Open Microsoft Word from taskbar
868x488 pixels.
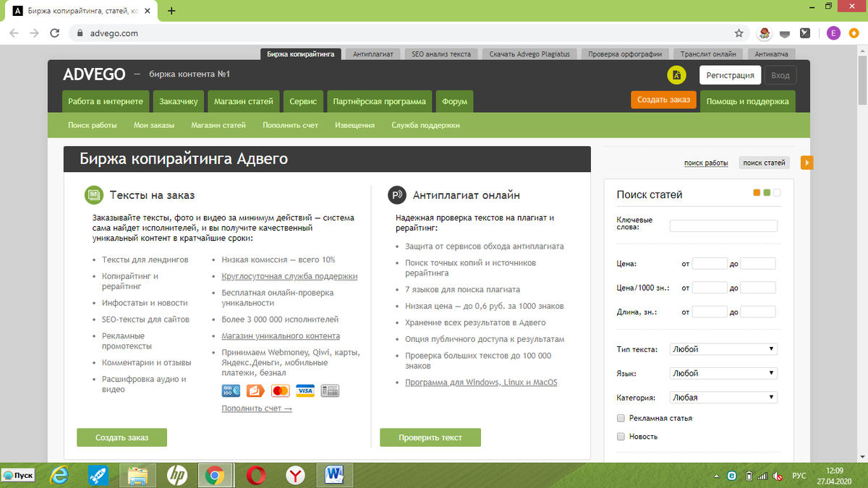(x=334, y=475)
